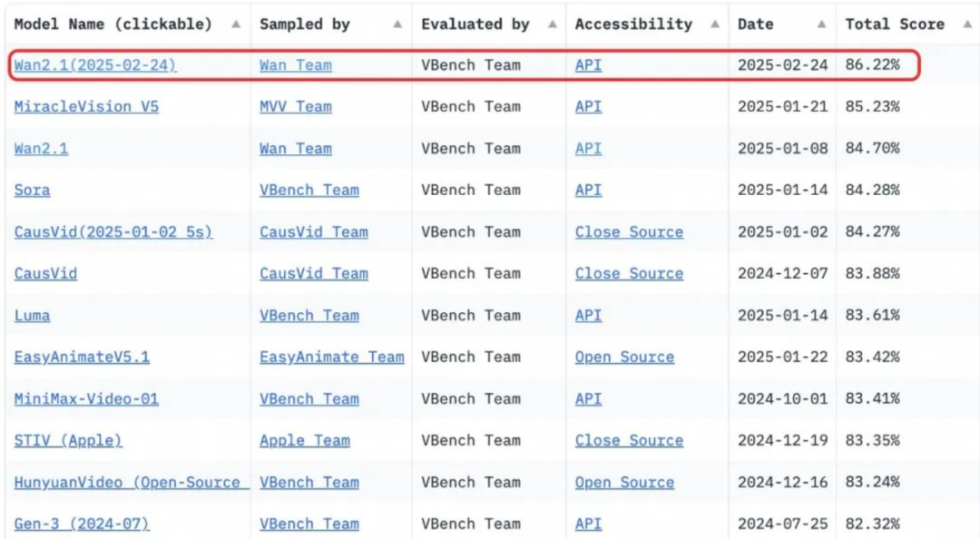Sort by Model Name column arrow
Viewport: 980px width, 539px height.
236,24
